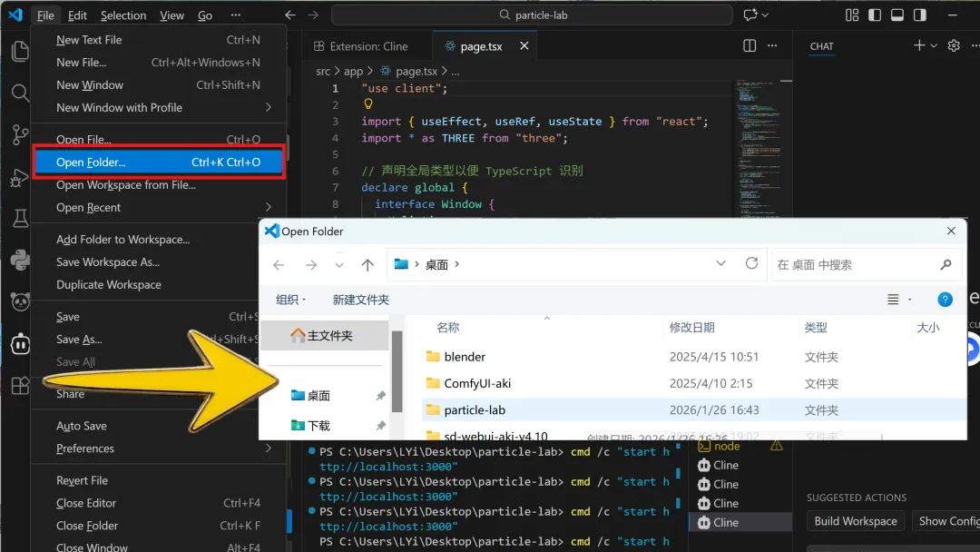Open the Run and Debug view
The width and height of the screenshot is (980, 552).
point(20,178)
